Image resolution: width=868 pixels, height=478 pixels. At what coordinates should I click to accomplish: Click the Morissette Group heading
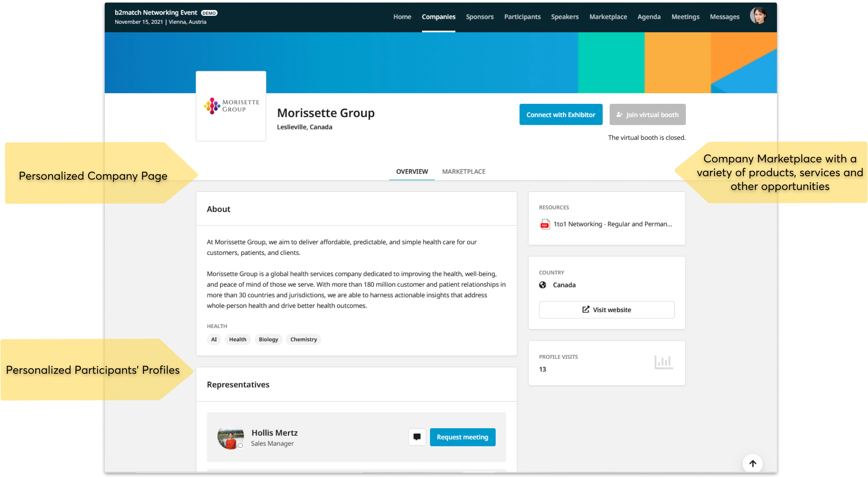click(326, 113)
